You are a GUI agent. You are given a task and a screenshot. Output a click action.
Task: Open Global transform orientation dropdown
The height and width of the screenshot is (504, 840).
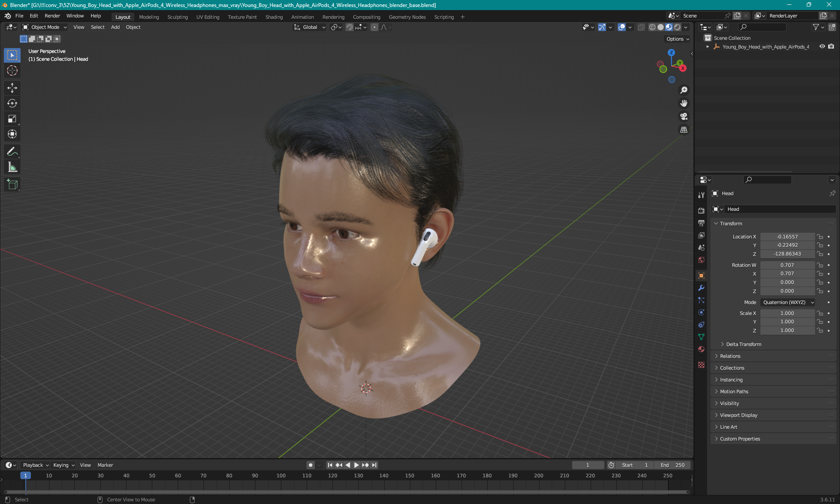click(310, 27)
